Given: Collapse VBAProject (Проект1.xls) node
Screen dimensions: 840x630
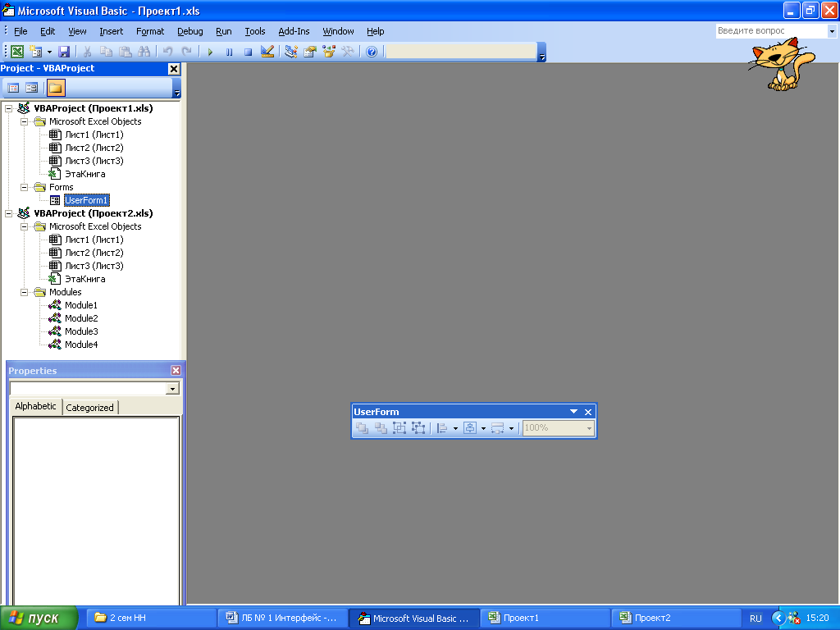Looking at the screenshot, I should [x=8, y=108].
